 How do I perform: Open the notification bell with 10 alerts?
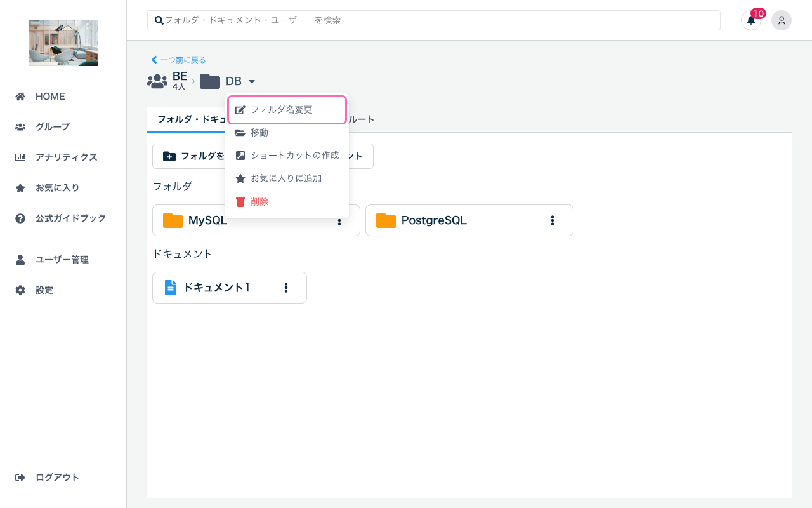(x=751, y=20)
